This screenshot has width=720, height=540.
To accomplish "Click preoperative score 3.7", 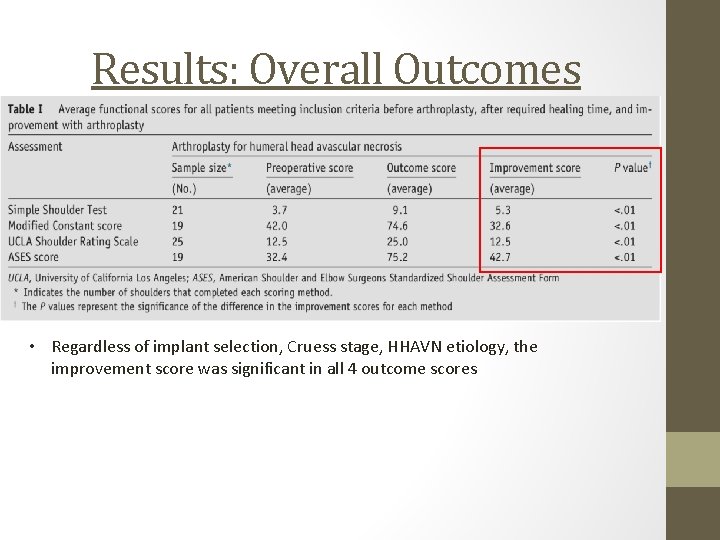I will [280, 210].
